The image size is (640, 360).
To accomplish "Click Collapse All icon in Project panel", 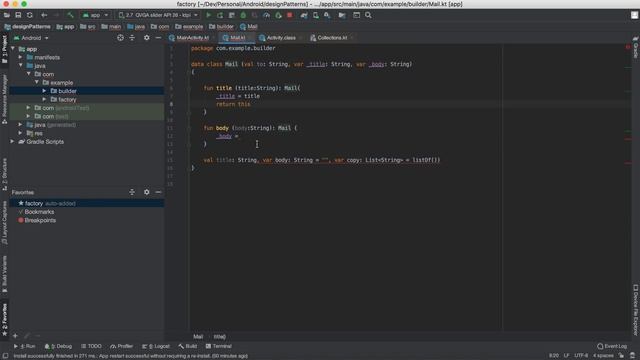I will tap(132, 38).
